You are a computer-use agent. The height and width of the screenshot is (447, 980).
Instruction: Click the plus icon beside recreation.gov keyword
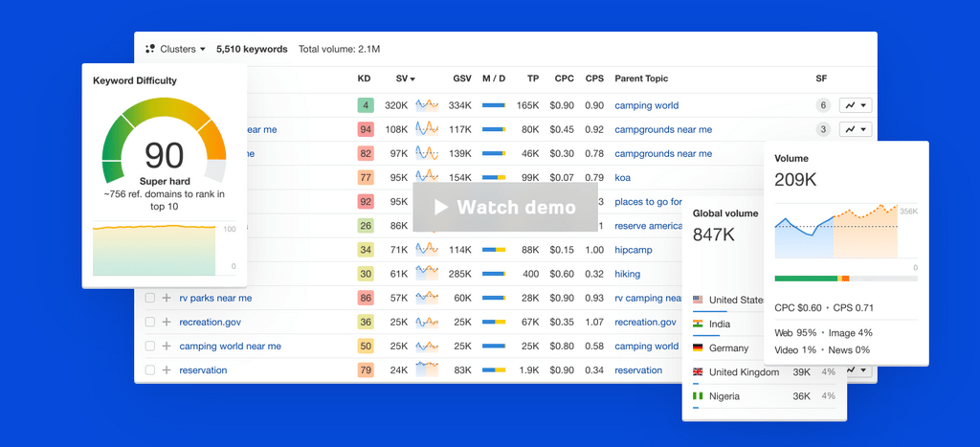pos(167,322)
